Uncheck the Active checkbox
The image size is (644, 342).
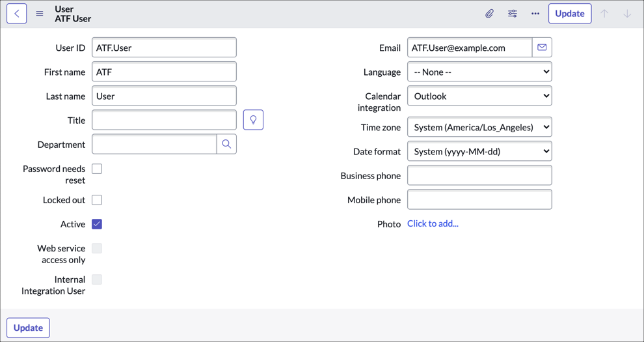click(97, 224)
